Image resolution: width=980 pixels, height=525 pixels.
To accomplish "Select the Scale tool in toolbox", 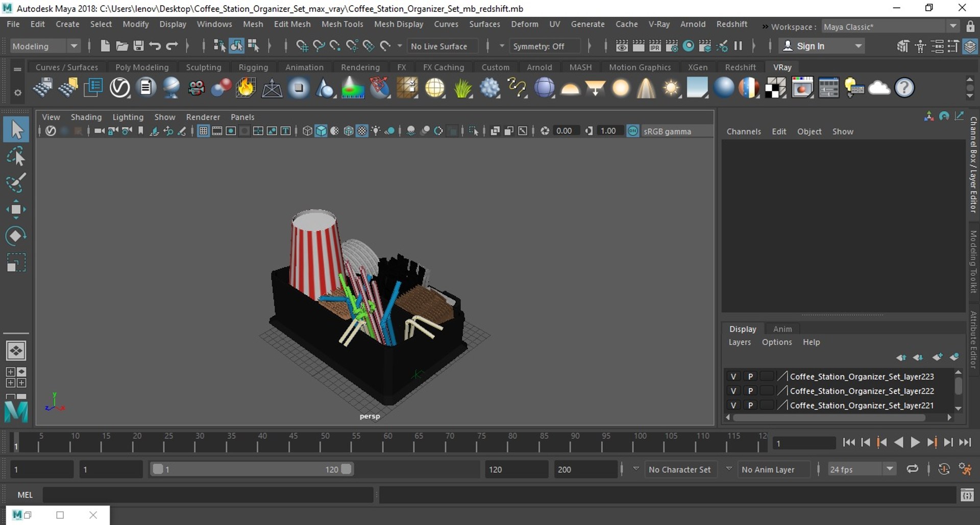I will point(16,262).
